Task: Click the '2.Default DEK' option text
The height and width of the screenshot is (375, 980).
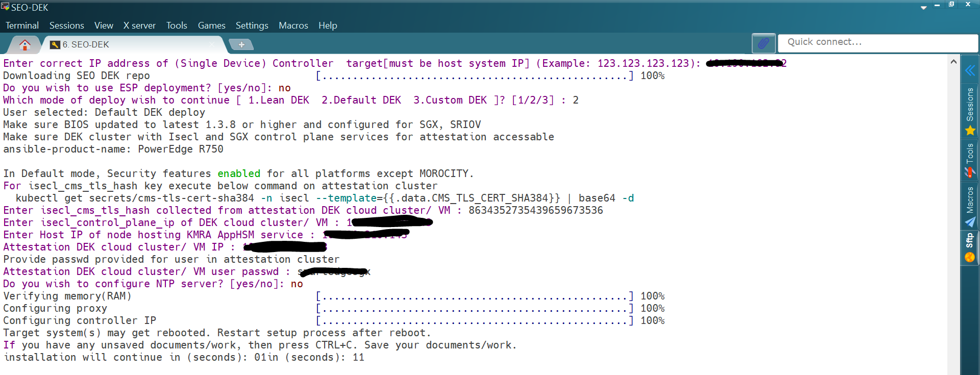Action: 361,100
